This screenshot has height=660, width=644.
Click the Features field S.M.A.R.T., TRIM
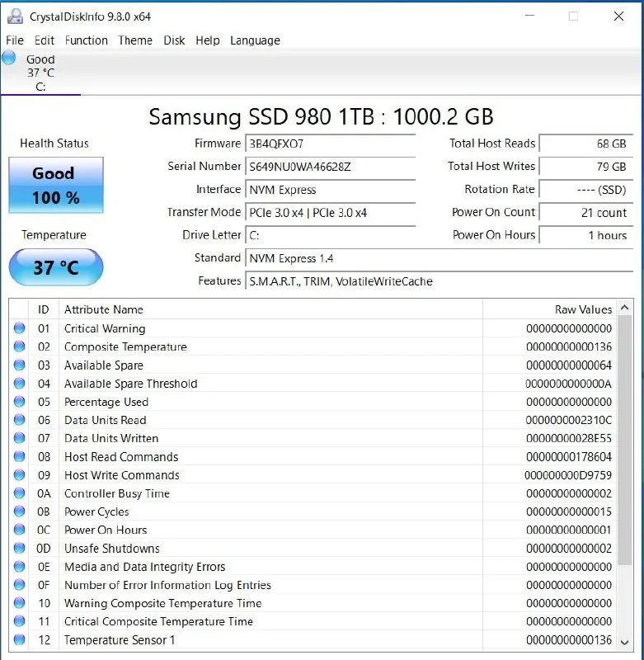click(x=440, y=281)
